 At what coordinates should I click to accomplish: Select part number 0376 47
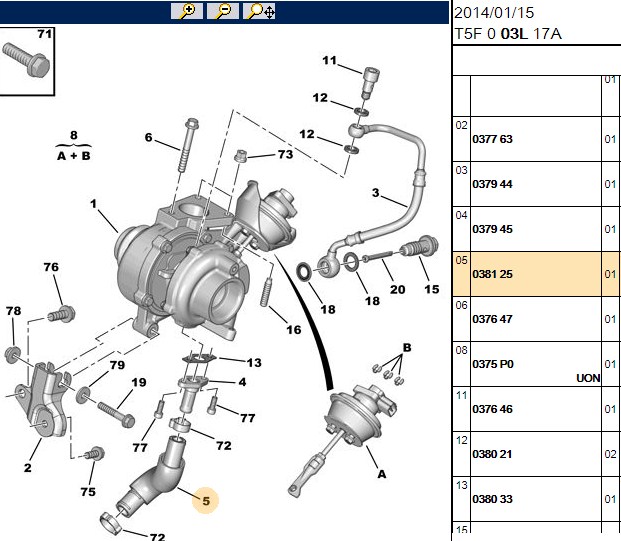[x=492, y=319]
